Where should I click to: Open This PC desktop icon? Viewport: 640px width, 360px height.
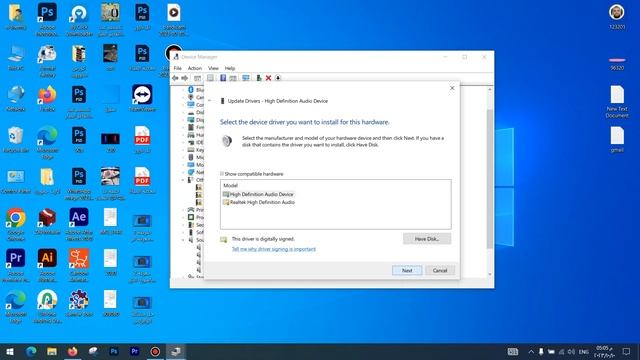(16, 58)
